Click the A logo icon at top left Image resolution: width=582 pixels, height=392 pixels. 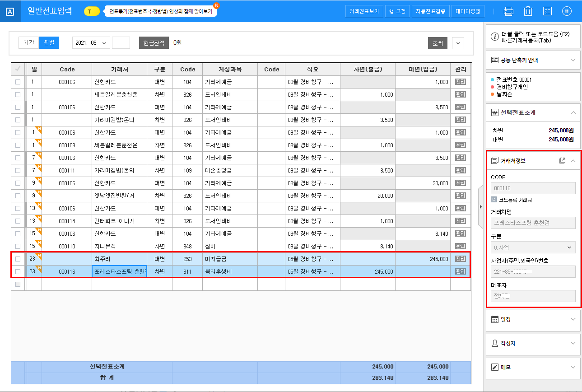point(10,11)
